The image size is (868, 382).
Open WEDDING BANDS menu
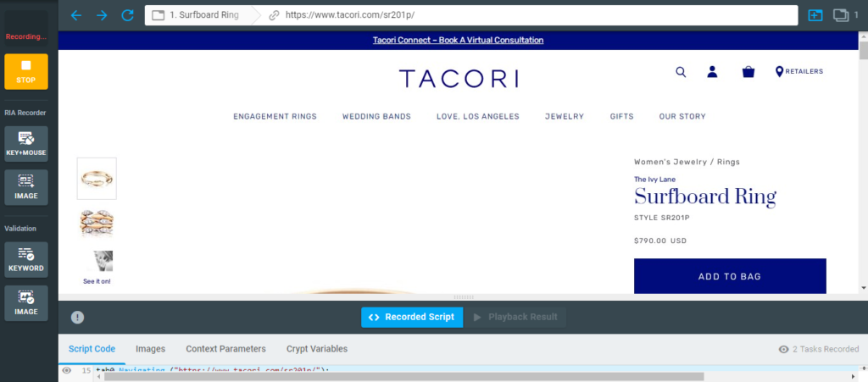[376, 117]
